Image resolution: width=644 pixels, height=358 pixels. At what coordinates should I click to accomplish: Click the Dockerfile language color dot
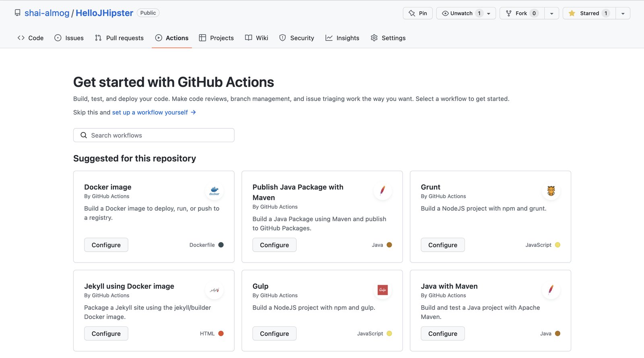pos(221,245)
